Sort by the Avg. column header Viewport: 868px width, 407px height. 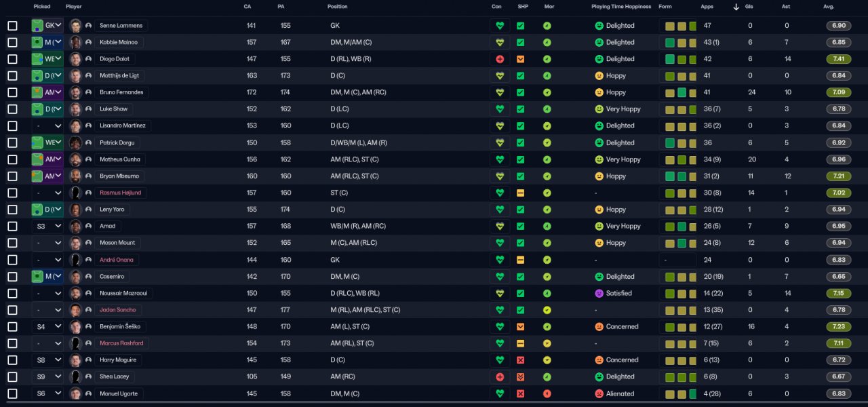coord(829,7)
